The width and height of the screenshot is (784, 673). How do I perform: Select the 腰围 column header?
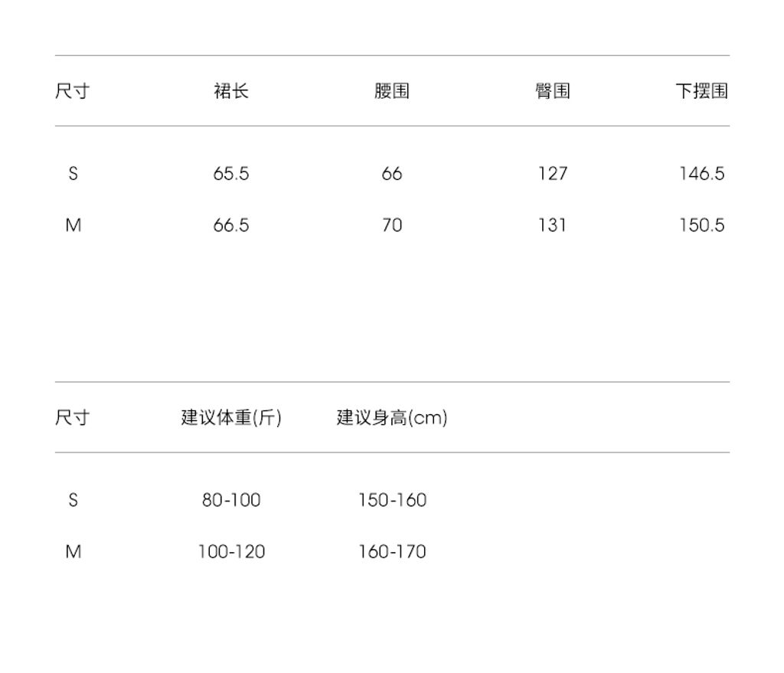coord(392,91)
